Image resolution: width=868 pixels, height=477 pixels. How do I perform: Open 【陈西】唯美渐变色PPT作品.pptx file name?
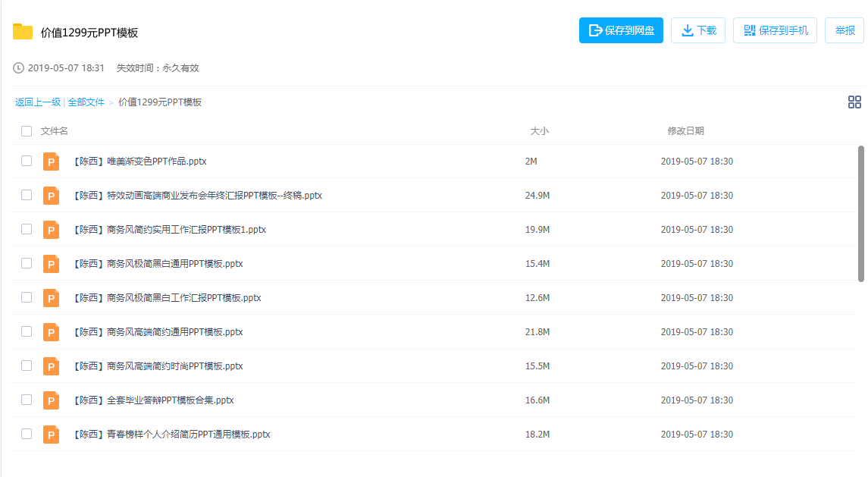[139, 162]
